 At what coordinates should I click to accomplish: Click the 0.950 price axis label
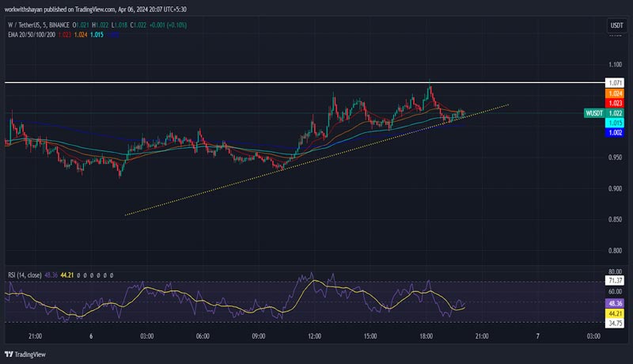616,157
